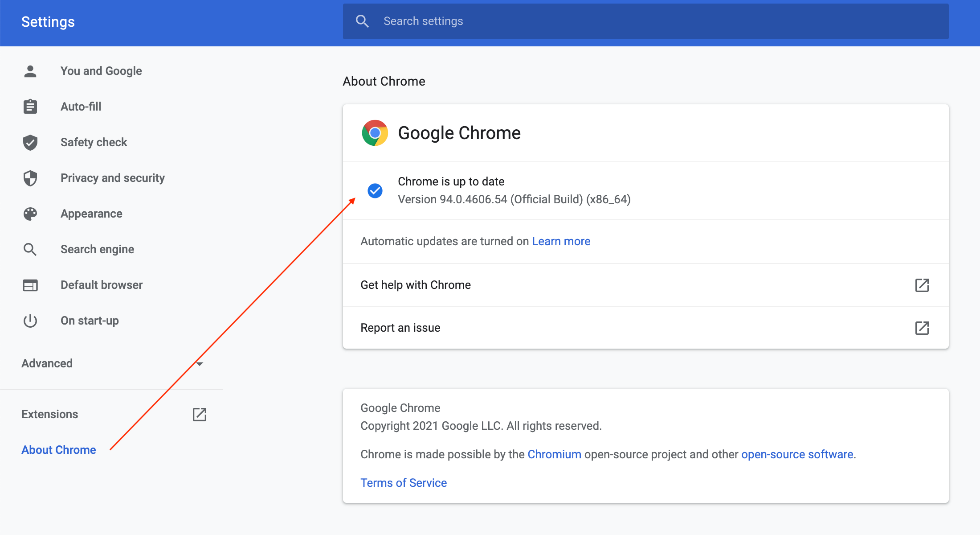Image resolution: width=980 pixels, height=535 pixels.
Task: Click the Settings title in the header
Action: coord(48,22)
